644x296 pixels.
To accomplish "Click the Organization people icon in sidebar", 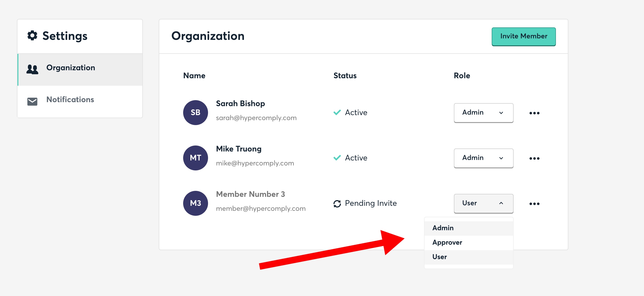I will click(32, 69).
